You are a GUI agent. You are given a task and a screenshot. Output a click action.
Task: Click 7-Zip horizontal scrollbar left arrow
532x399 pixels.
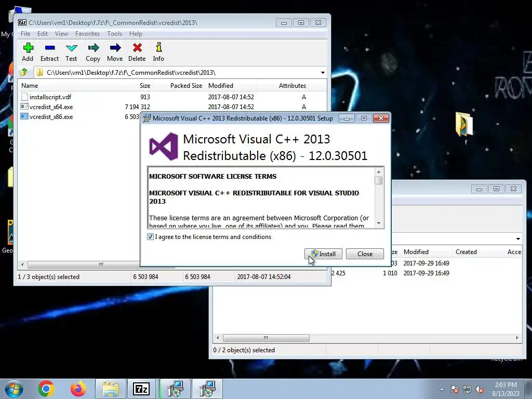pos(22,264)
